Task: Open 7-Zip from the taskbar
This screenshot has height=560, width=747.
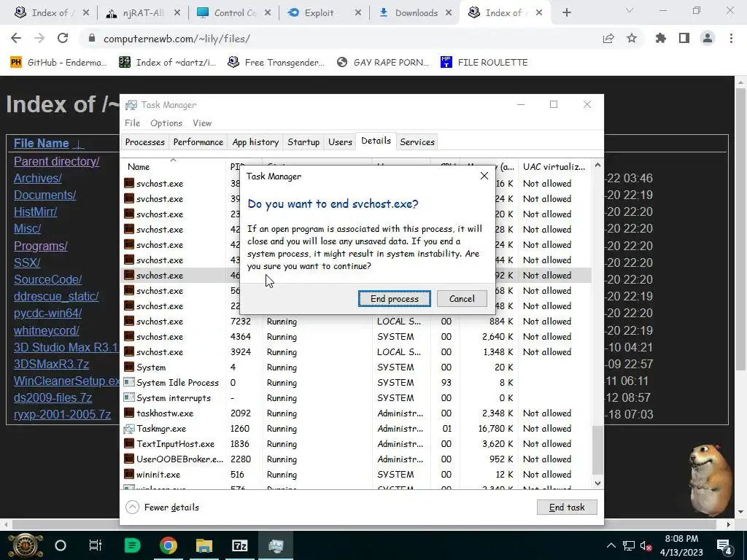Action: [x=239, y=545]
